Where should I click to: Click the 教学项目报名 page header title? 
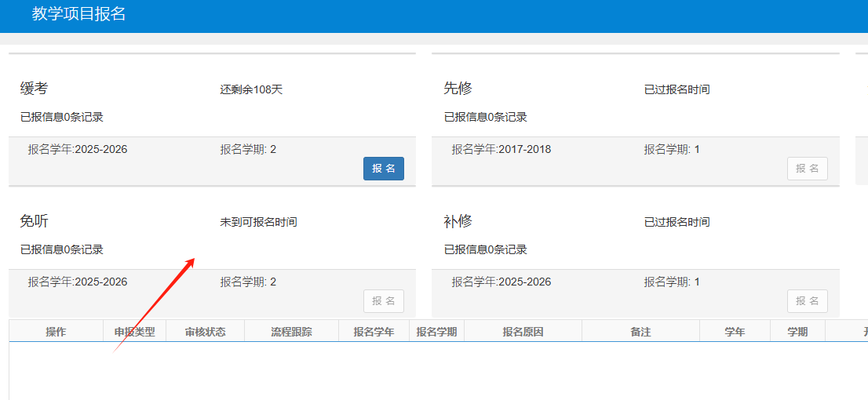pyautogui.click(x=78, y=14)
